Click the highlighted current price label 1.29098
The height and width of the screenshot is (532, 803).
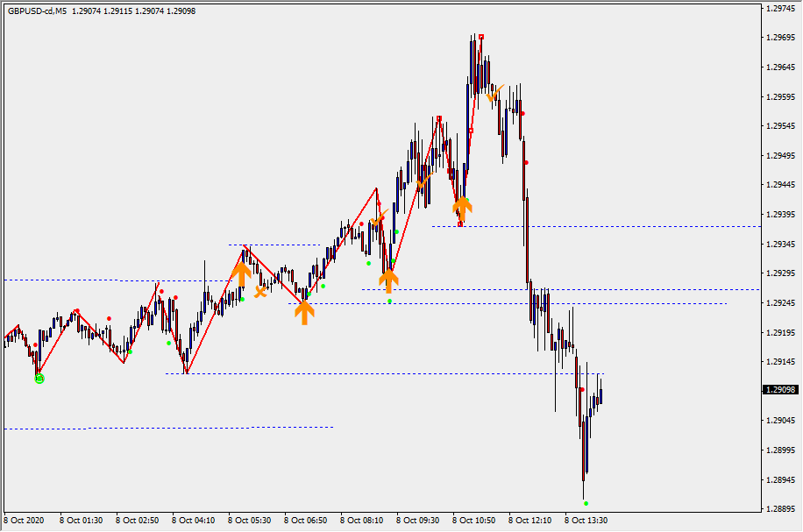780,390
